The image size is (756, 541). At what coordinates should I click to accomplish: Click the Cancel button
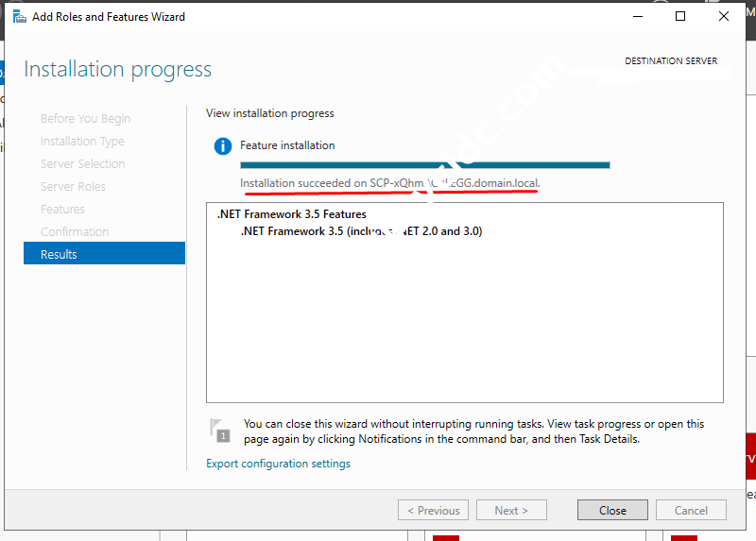691,510
